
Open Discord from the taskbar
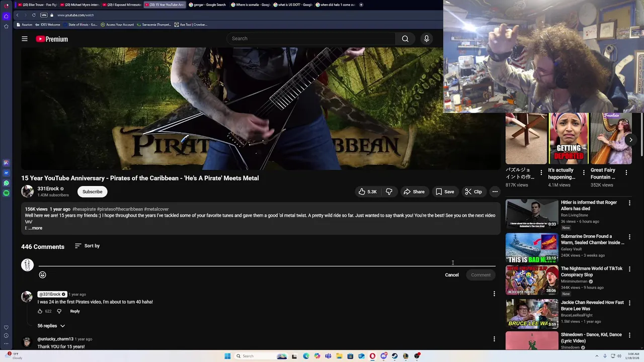click(383, 356)
